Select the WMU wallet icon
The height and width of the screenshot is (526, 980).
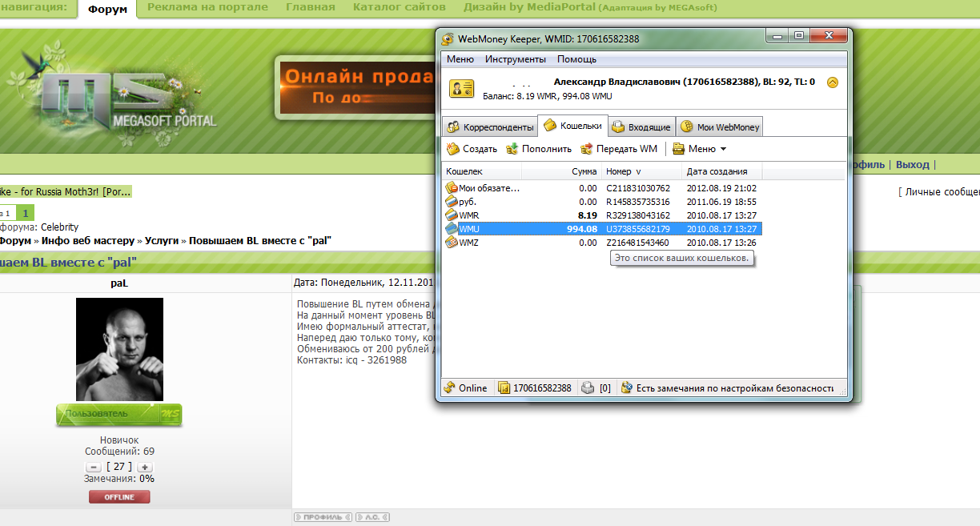[452, 229]
